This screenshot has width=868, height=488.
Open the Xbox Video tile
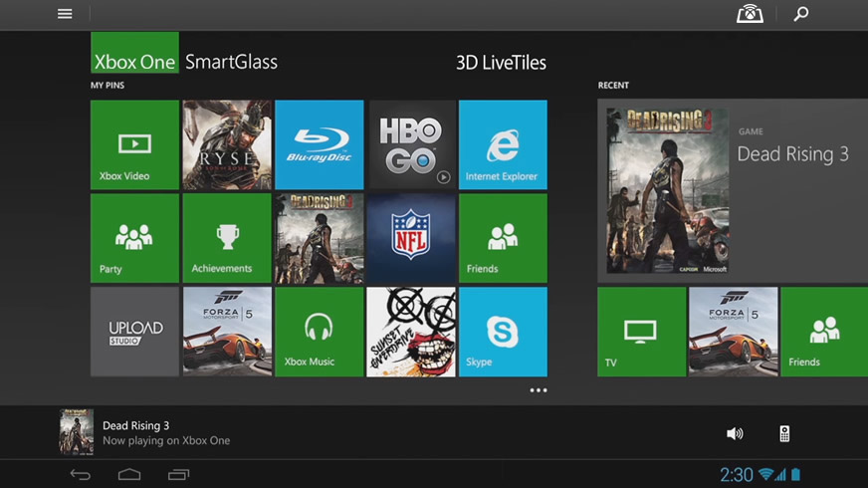(x=134, y=144)
